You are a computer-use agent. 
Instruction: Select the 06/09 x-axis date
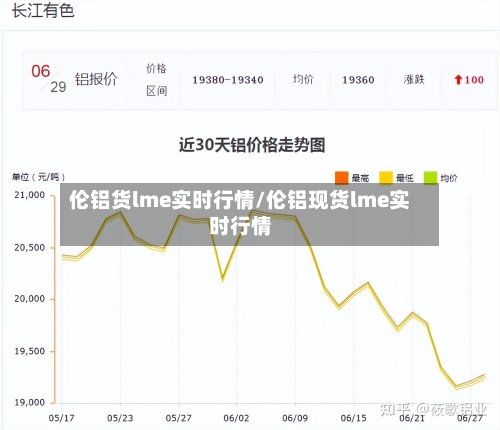295,418
